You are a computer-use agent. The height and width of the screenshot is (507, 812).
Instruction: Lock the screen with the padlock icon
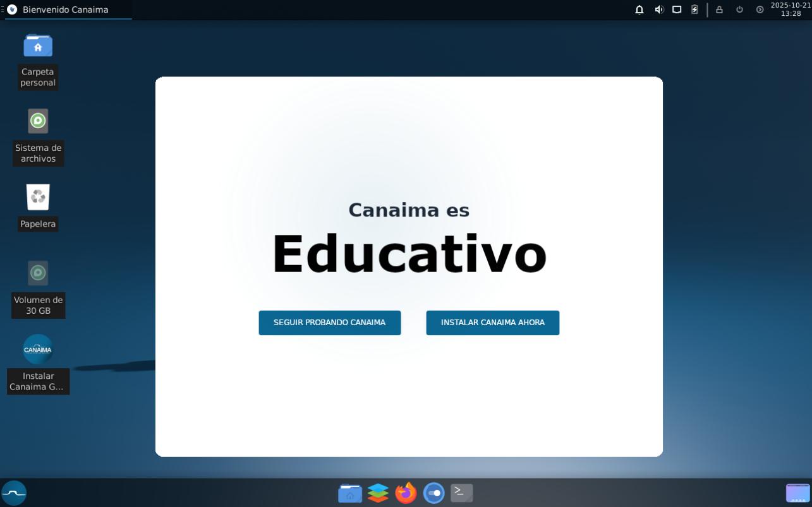(x=719, y=9)
